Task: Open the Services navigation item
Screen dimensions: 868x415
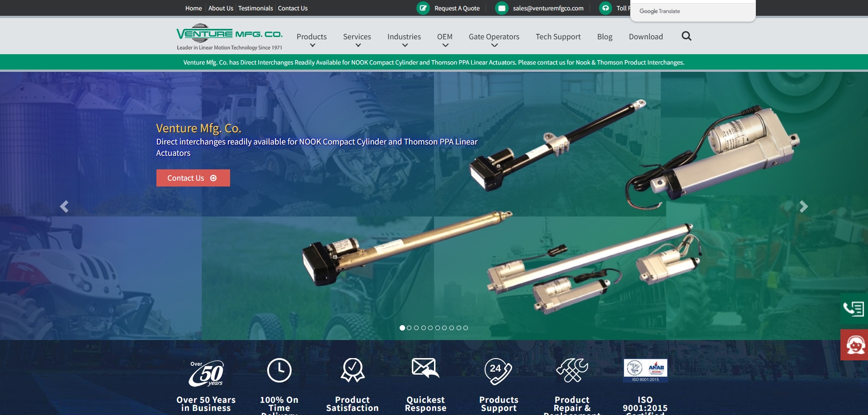Action: pos(357,37)
